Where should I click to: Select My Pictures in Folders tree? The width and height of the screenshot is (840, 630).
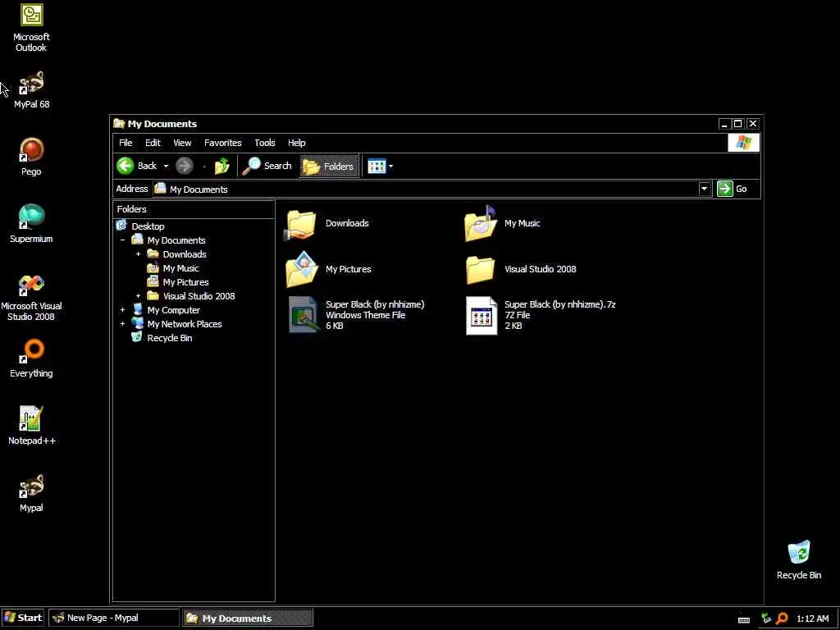186,282
